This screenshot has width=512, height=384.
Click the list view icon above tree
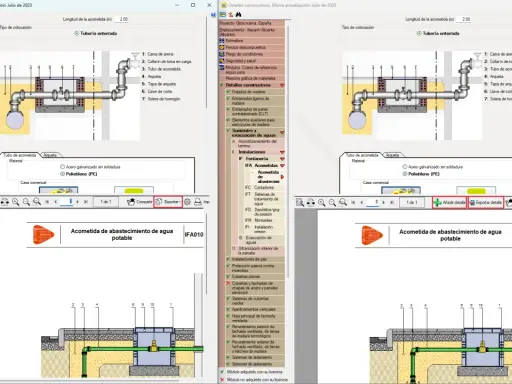tap(223, 15)
